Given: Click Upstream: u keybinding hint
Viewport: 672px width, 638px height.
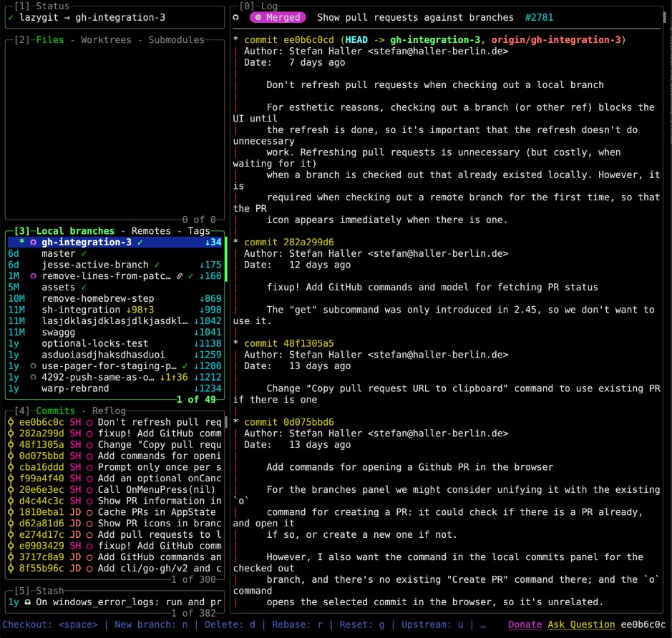Looking at the screenshot, I should click(x=432, y=624).
